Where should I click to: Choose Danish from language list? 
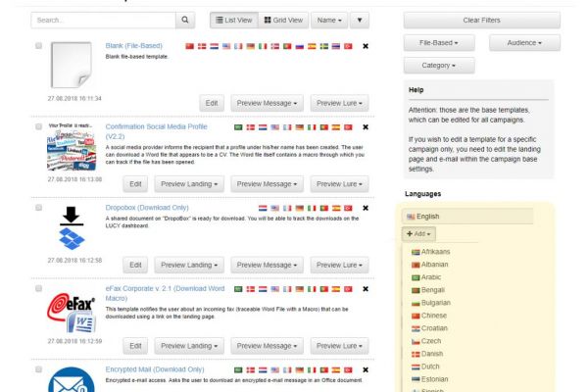pos(427,354)
